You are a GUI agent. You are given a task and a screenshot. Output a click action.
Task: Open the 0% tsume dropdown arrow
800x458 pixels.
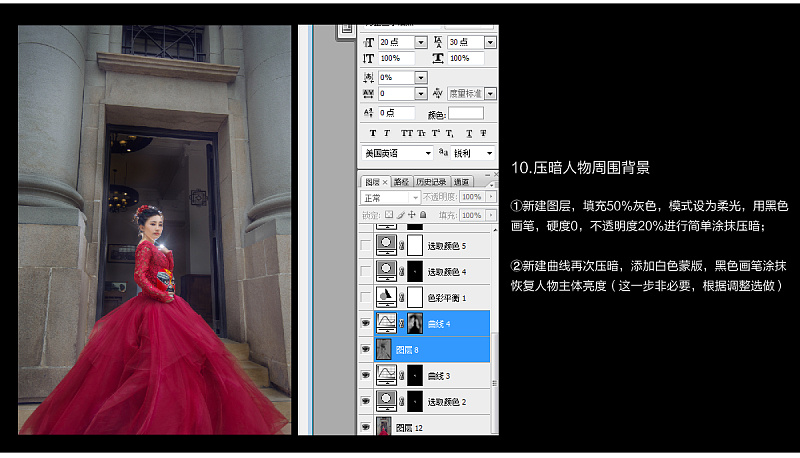[x=421, y=78]
